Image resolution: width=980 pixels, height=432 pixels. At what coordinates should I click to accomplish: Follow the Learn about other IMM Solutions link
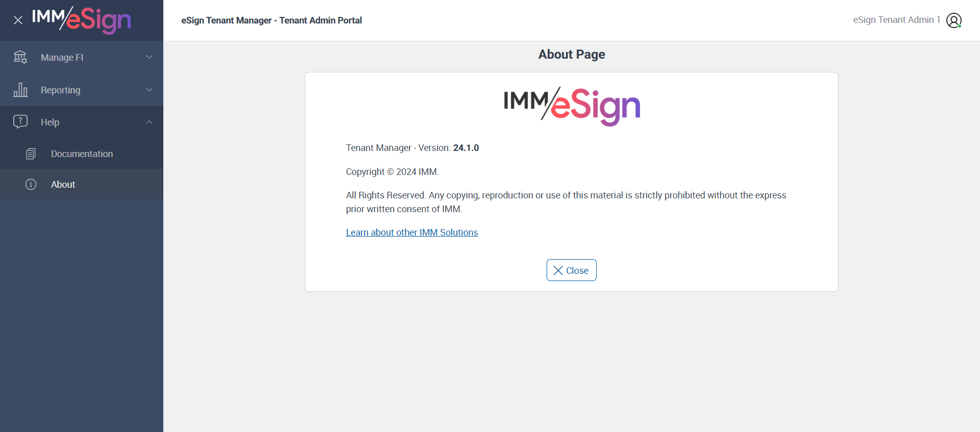412,233
